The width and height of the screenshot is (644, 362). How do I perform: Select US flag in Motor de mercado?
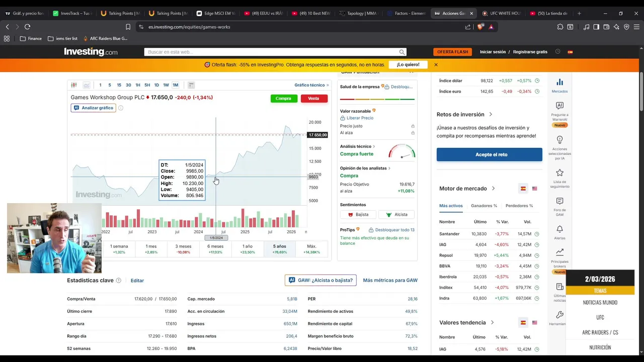[534, 189]
